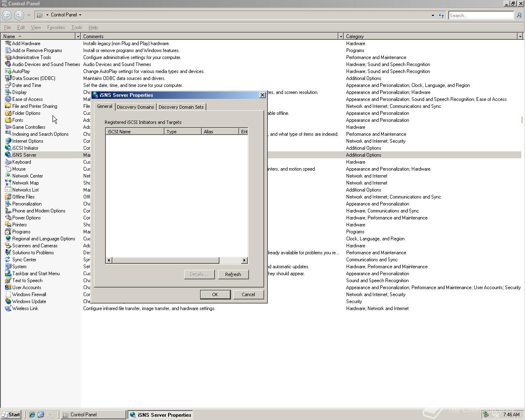Screen dimensions: 525x420
Task: Open iSCSI Initiator icon
Action: coord(8,148)
